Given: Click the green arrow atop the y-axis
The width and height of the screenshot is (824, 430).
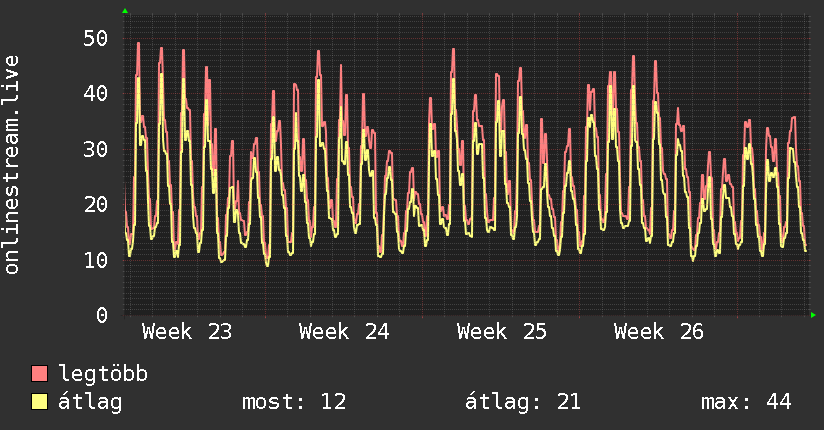Looking at the screenshot, I should point(125,11).
